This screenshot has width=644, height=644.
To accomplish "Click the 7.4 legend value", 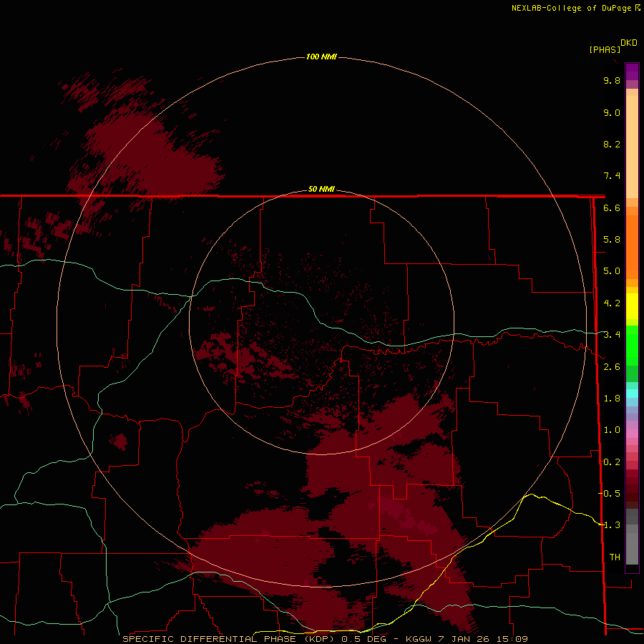I will [612, 176].
